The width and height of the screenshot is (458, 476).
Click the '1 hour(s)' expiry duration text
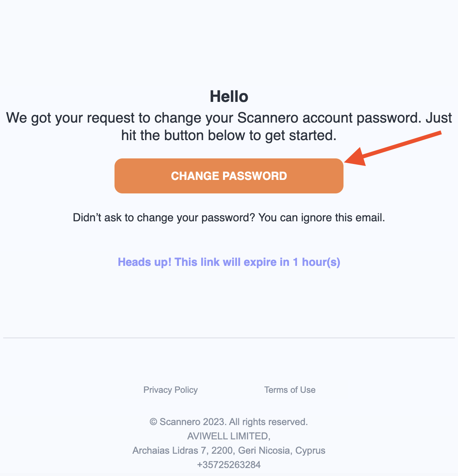click(316, 262)
